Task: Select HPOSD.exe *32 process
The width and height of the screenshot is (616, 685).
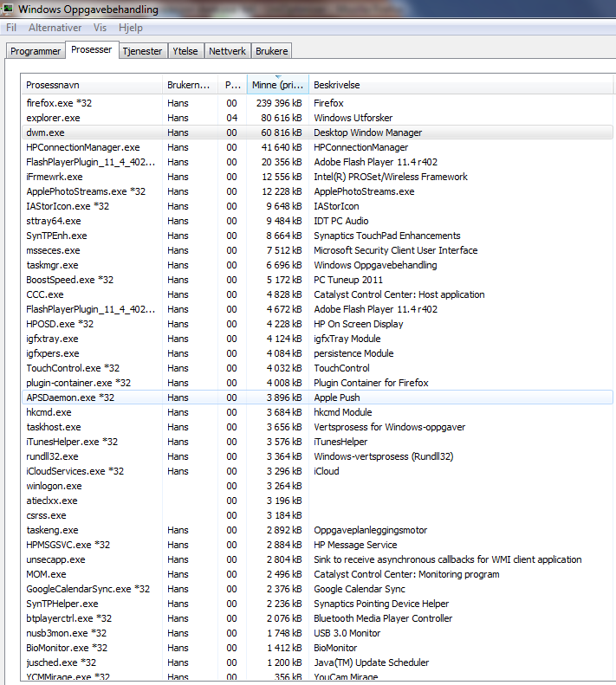Action: tap(317, 324)
